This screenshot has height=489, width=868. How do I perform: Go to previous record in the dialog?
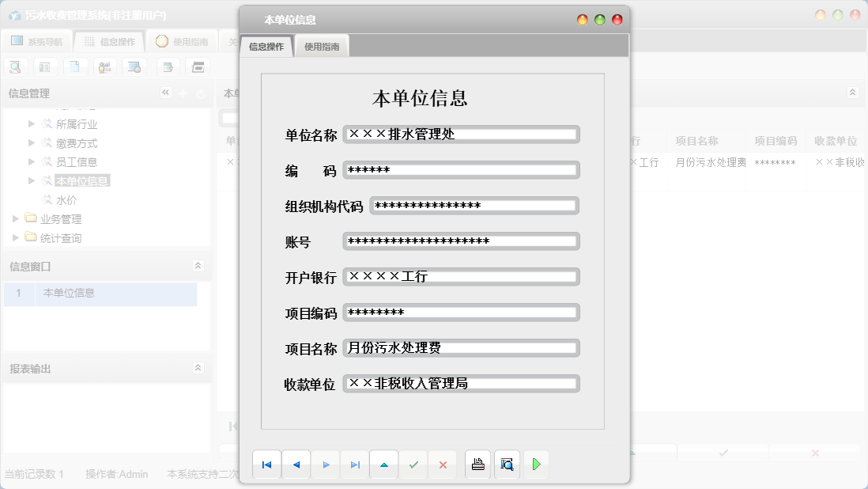[296, 464]
